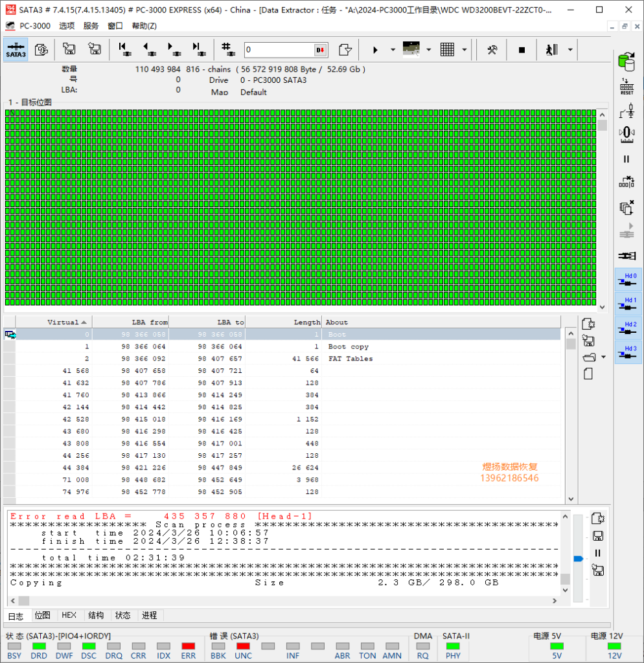The height and width of the screenshot is (663, 644).
Task: Open the wrench and hammer settings tool
Action: coord(492,50)
